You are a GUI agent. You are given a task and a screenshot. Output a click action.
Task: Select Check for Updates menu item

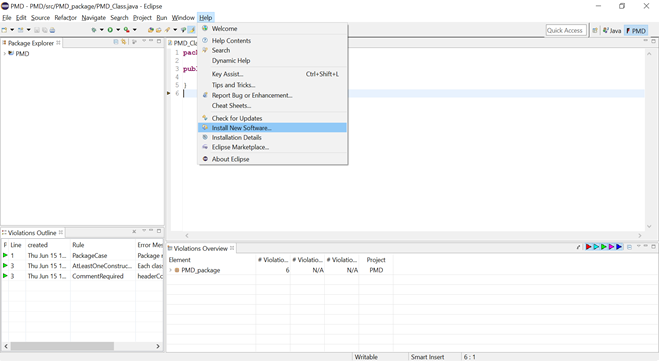[272, 118]
